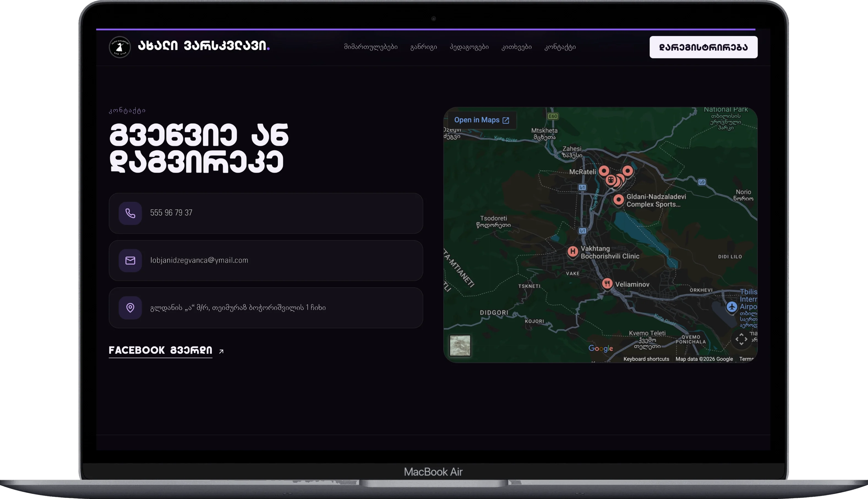
Task: Open the პედაგოგები navigation item
Action: [469, 47]
